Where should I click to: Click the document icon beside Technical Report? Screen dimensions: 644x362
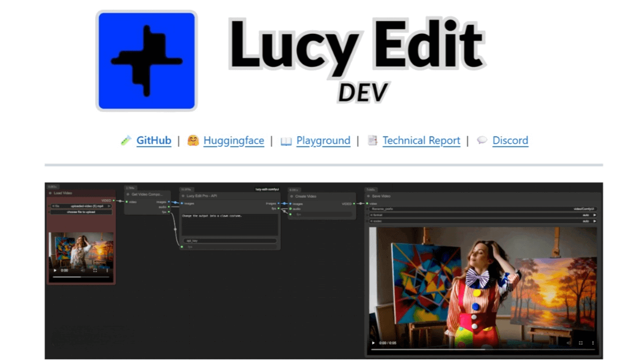(373, 141)
